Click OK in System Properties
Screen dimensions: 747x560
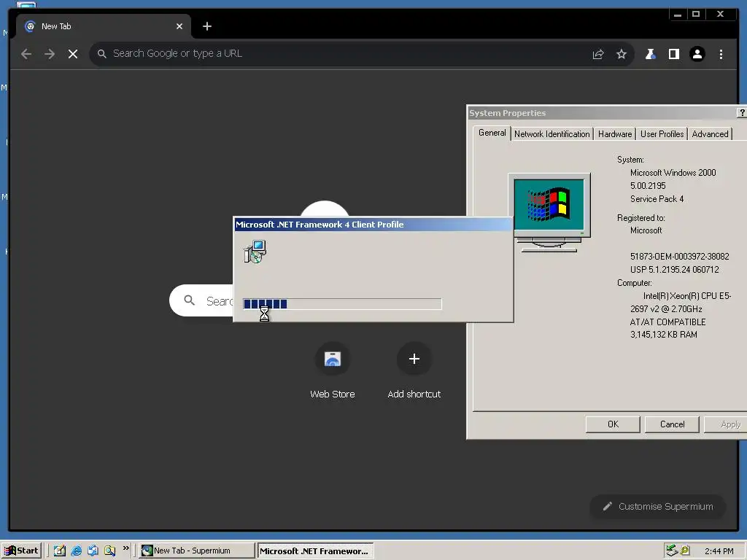coord(613,424)
